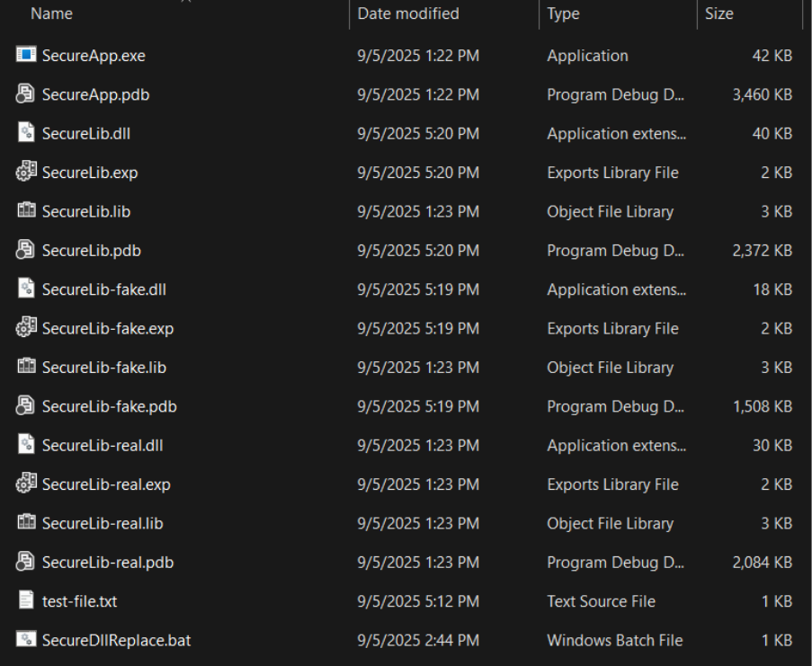Viewport: 812px width, 666px height.
Task: Click the SecureLib.exp exports library icon
Action: [24, 173]
